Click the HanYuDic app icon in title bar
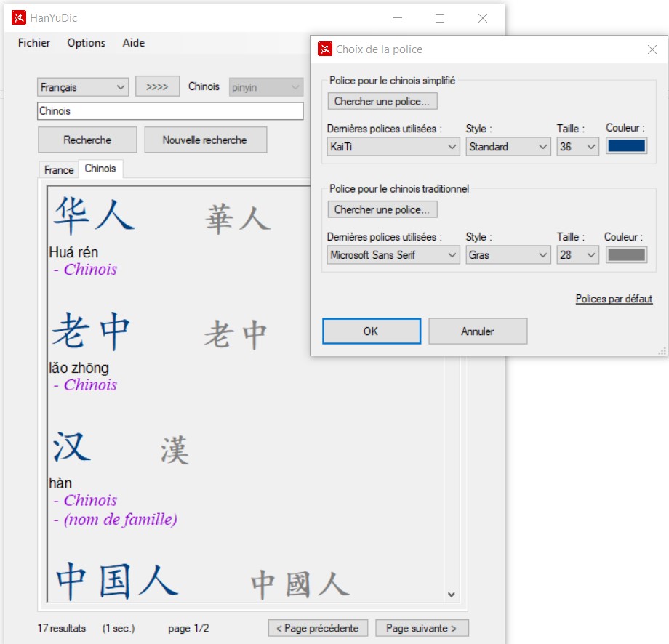Viewport: 669px width, 644px height. [19, 18]
